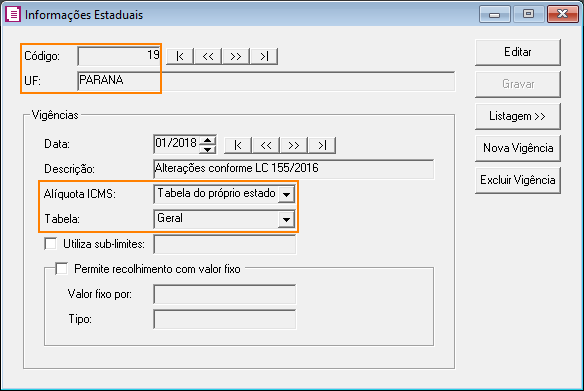Go to next Vigência date
584x391 pixels.
(x=294, y=145)
